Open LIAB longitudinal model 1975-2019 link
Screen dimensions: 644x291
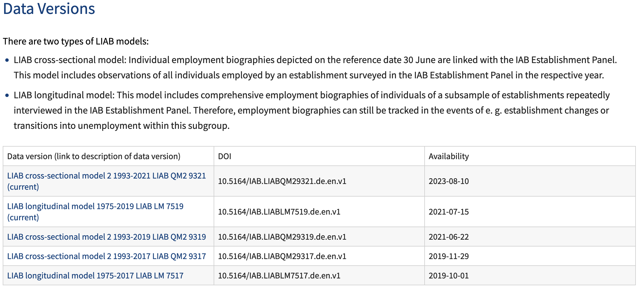95,206
